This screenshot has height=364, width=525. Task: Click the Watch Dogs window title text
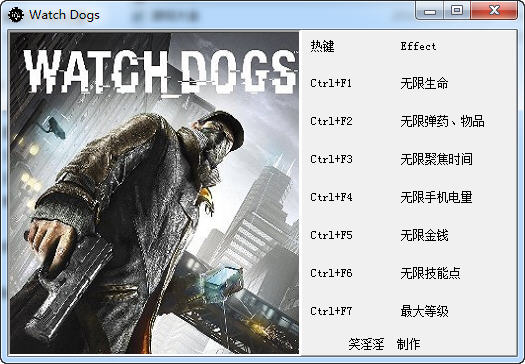click(64, 15)
